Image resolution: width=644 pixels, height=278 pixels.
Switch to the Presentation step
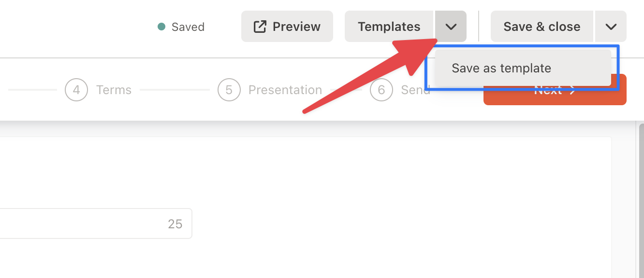tap(285, 90)
